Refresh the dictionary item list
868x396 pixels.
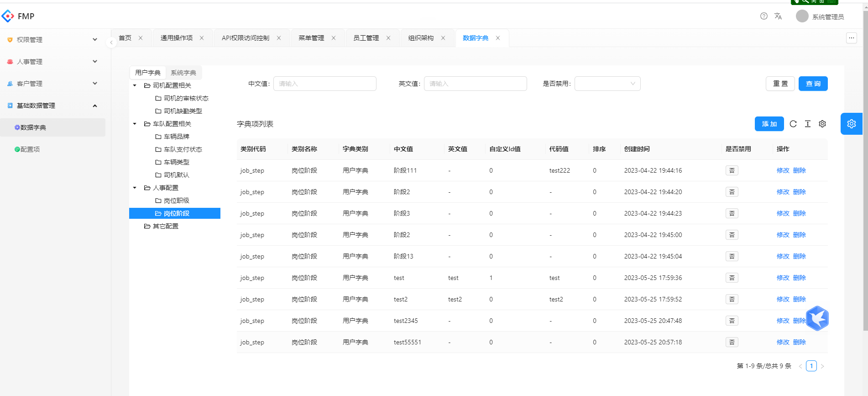pyautogui.click(x=793, y=124)
